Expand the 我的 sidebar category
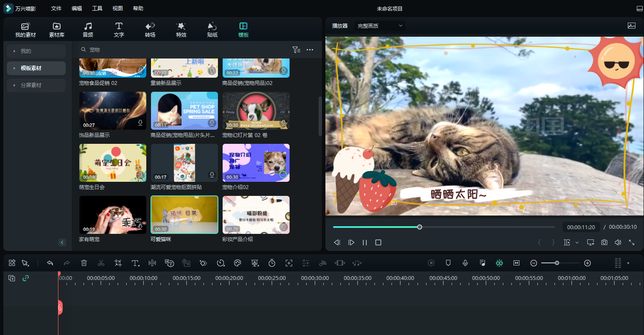This screenshot has width=644, height=335. tap(36, 51)
